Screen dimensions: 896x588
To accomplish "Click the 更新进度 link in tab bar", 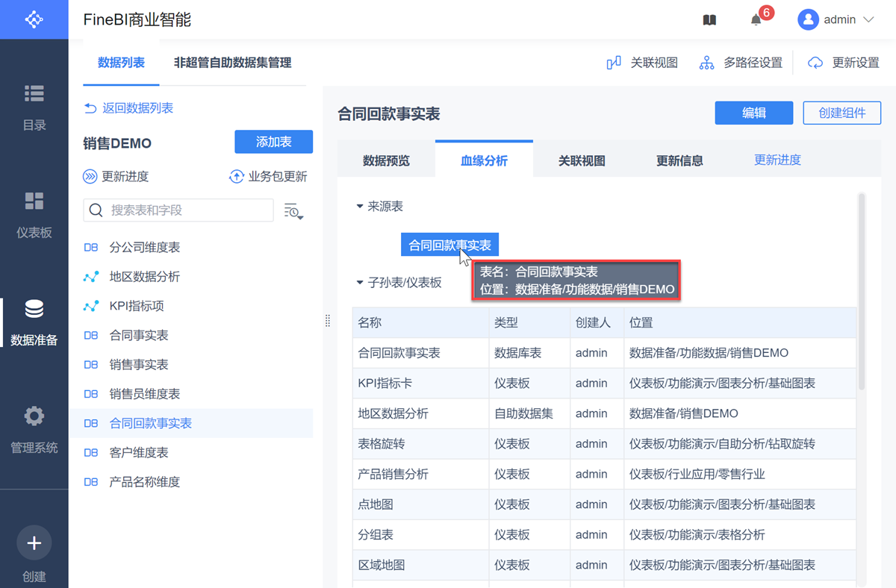I will pos(777,160).
